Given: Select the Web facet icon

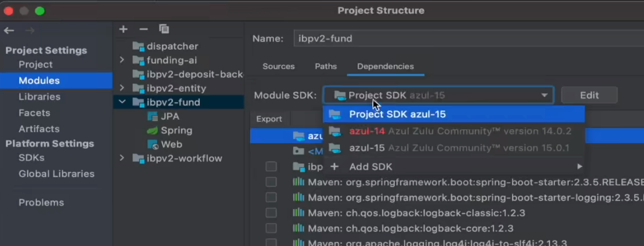Looking at the screenshot, I should (x=153, y=144).
